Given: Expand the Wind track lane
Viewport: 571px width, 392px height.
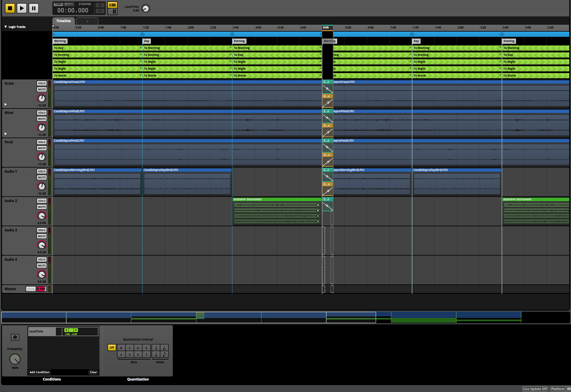Looking at the screenshot, I should [x=5, y=134].
